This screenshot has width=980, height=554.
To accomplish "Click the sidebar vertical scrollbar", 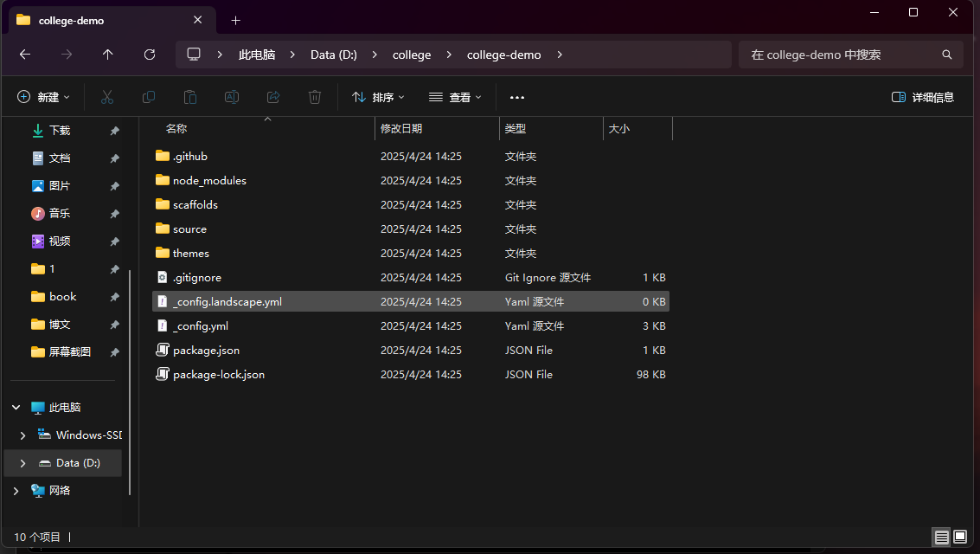I will [130, 381].
